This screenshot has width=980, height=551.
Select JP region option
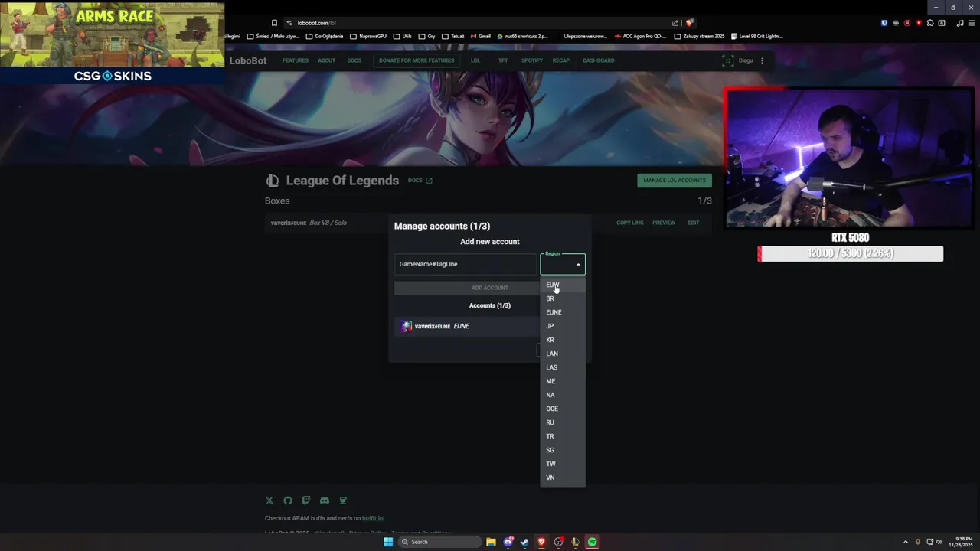563,326
